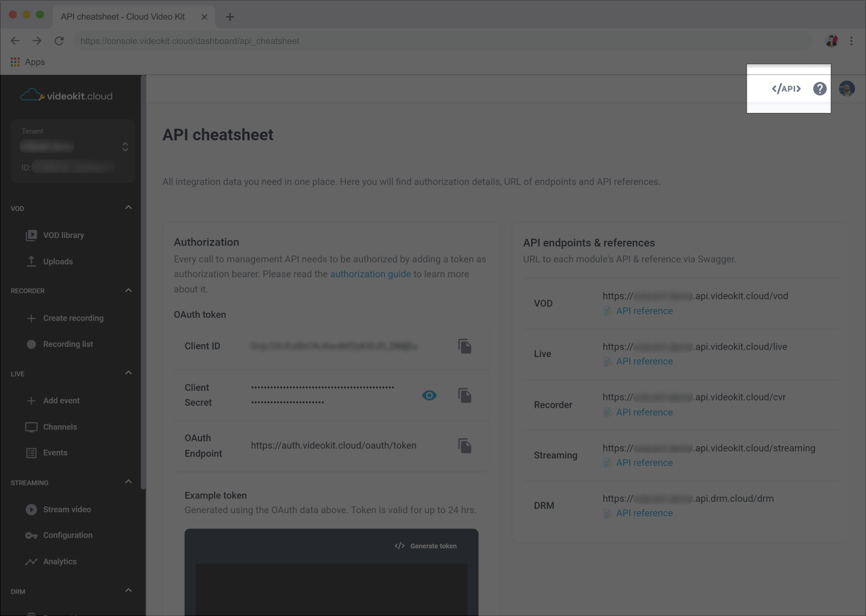
Task: Click the VOD endpoint URL text
Action: 696,296
